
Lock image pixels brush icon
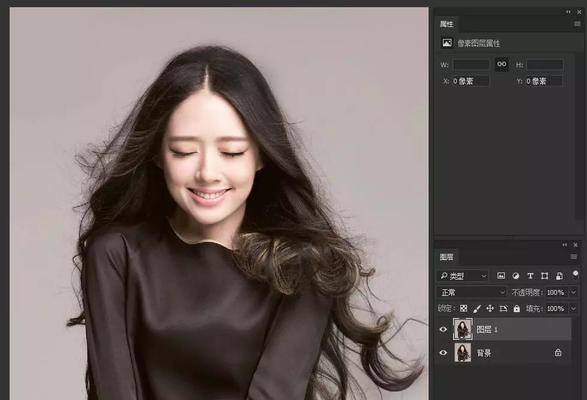477,308
